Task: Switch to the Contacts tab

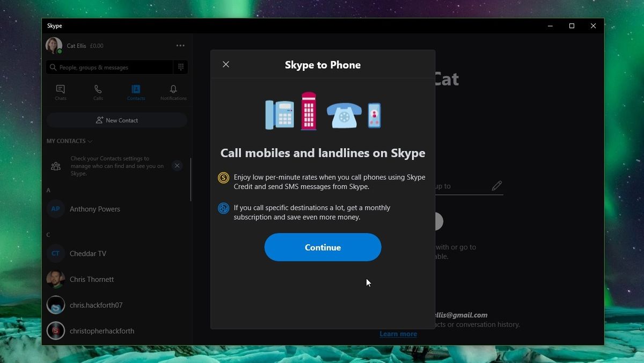Action: [135, 91]
